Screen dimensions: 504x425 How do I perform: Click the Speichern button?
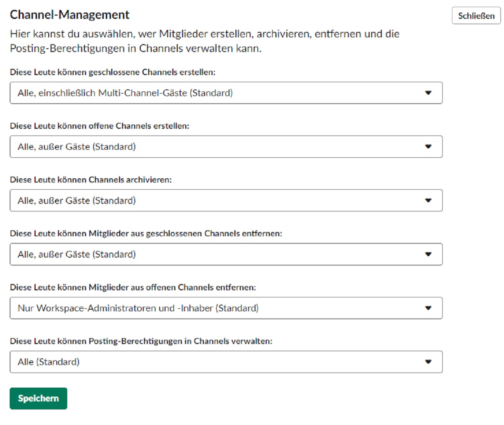coord(38,398)
